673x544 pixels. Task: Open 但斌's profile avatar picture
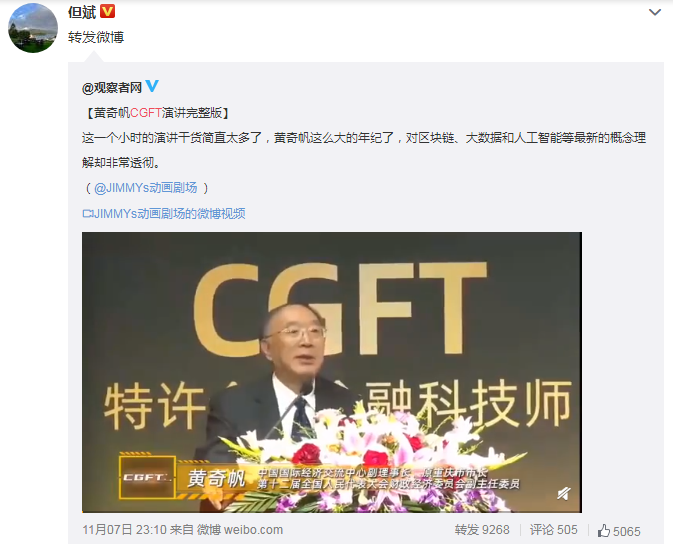[33, 28]
